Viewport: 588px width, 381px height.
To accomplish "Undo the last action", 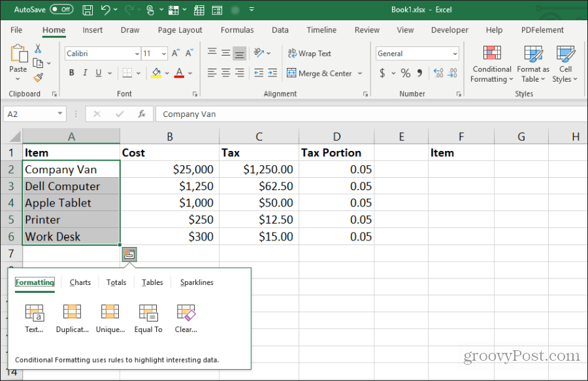I will [x=105, y=10].
